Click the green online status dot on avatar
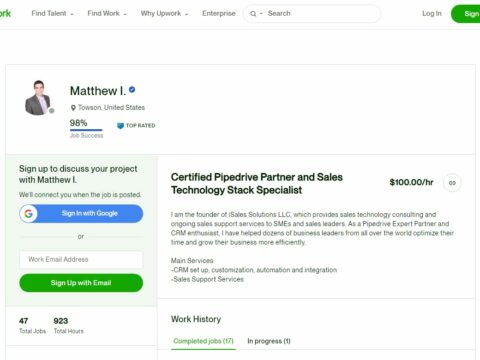The height and width of the screenshot is (360, 480). 52,111
